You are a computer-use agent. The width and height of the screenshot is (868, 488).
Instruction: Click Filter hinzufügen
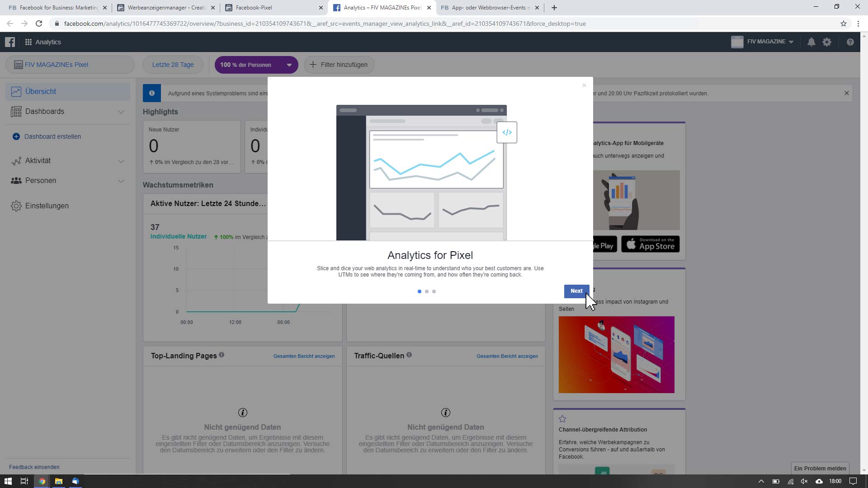click(x=339, y=65)
